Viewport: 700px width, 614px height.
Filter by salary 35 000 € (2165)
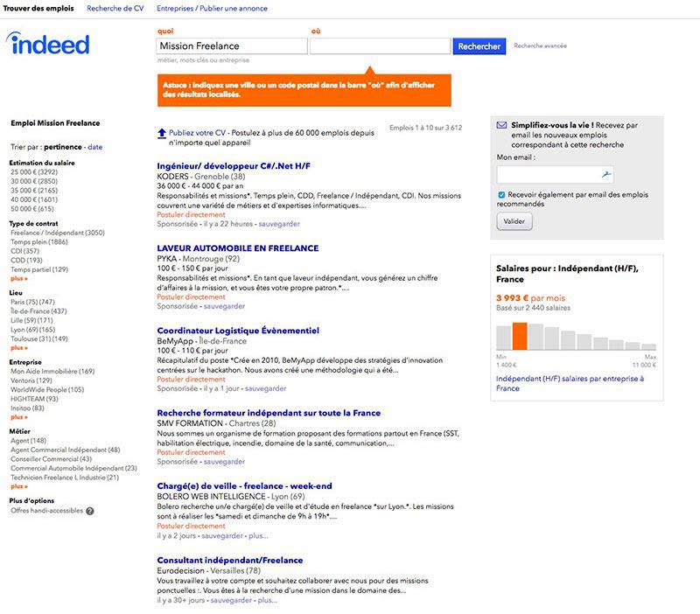34,191
